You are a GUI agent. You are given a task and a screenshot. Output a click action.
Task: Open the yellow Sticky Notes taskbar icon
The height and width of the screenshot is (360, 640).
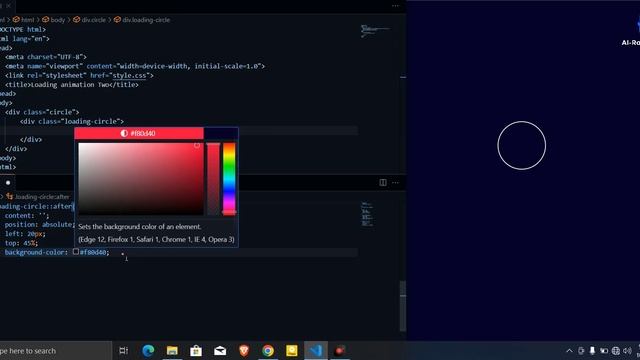292,351
